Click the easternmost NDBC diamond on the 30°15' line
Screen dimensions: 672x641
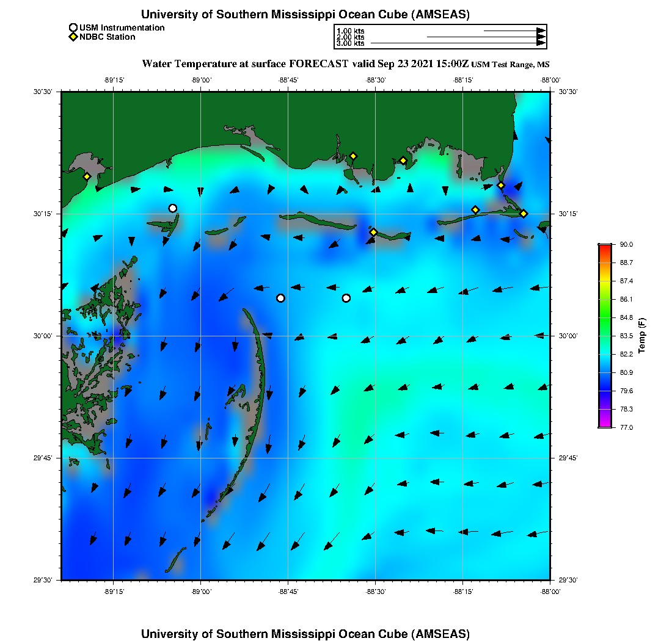click(x=524, y=214)
